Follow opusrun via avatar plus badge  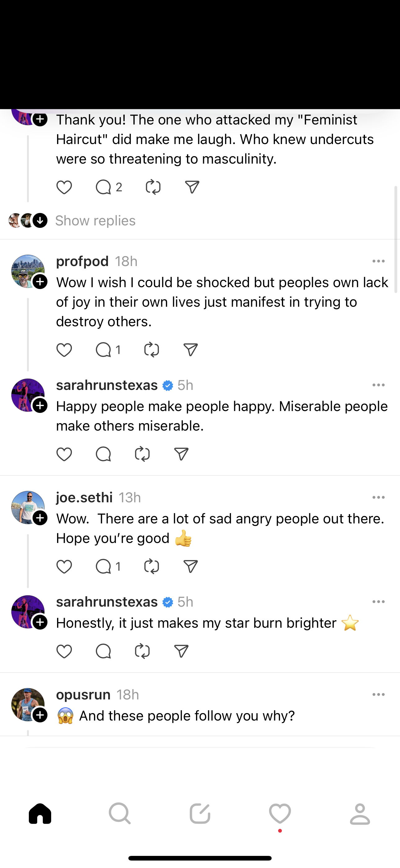pyautogui.click(x=40, y=715)
